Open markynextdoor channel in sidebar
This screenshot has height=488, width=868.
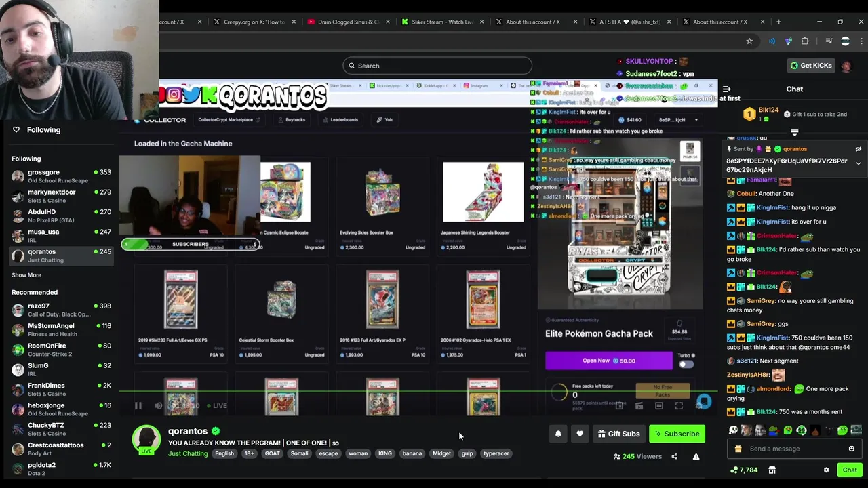point(61,196)
